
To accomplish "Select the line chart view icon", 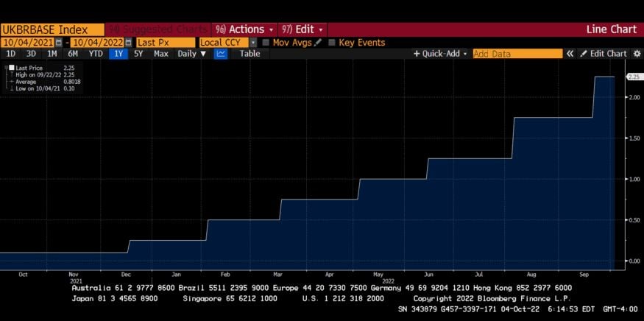I will pos(221,54).
